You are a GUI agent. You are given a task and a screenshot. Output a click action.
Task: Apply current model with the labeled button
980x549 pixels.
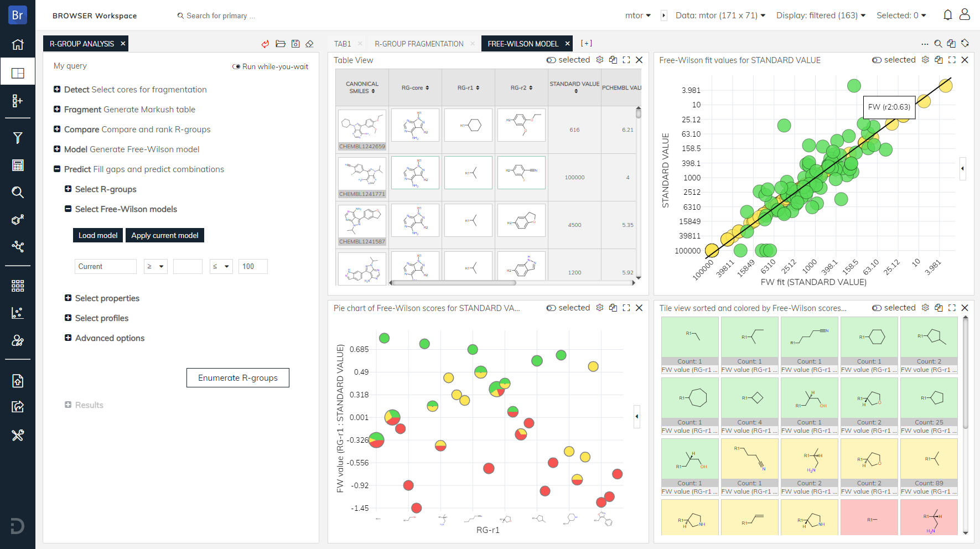point(164,235)
